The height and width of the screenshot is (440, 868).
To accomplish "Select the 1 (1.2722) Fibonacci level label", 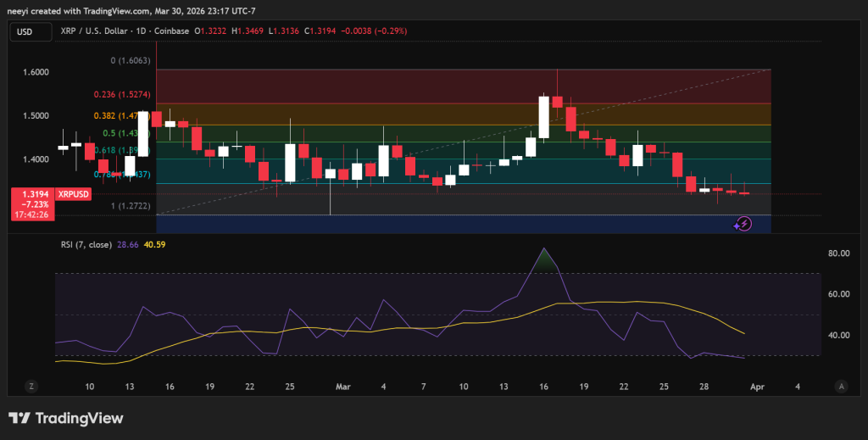I will pos(131,206).
